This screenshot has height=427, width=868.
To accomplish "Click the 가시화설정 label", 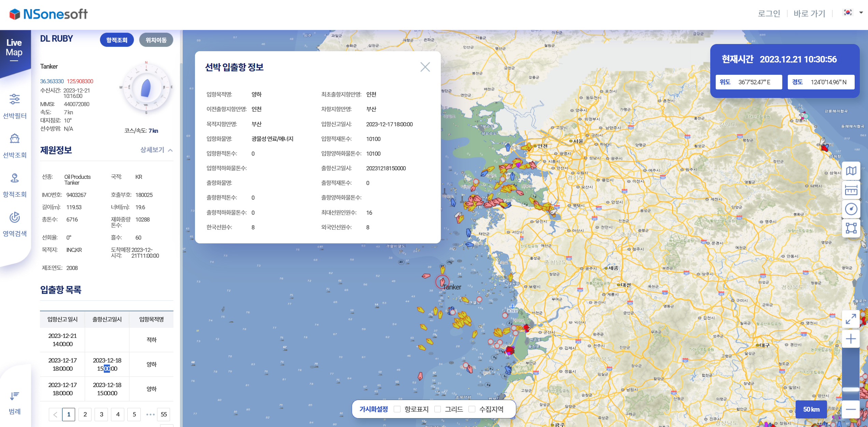I will (374, 409).
